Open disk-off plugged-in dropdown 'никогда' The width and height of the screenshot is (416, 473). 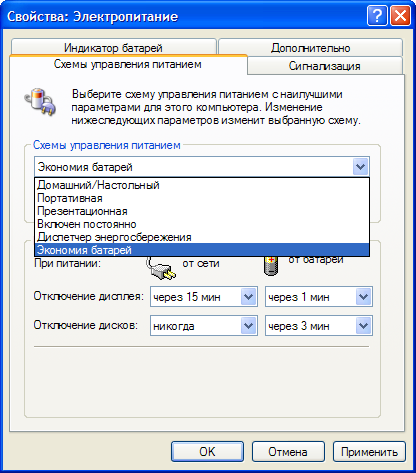coord(204,326)
